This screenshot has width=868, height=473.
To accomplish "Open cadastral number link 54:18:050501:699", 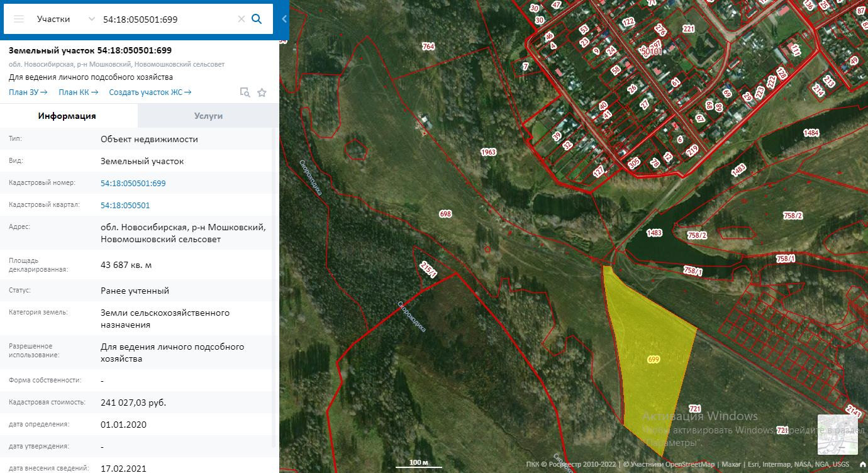I will coord(133,183).
